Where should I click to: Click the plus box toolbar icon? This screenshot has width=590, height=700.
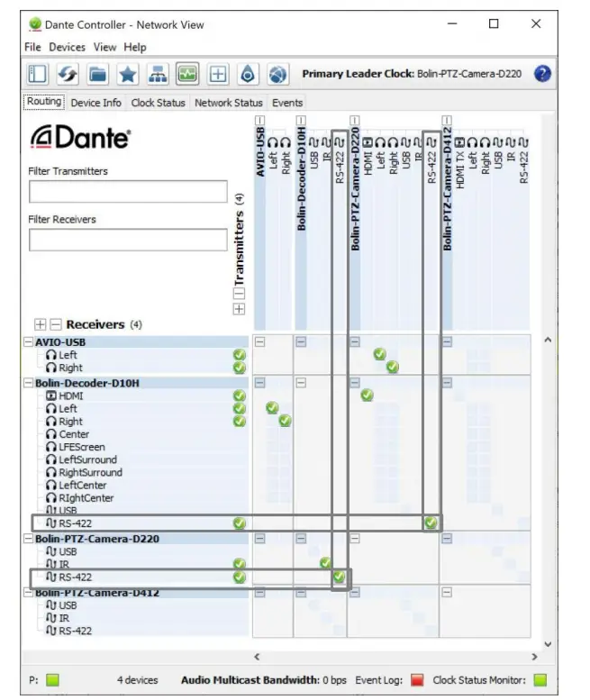pos(218,74)
